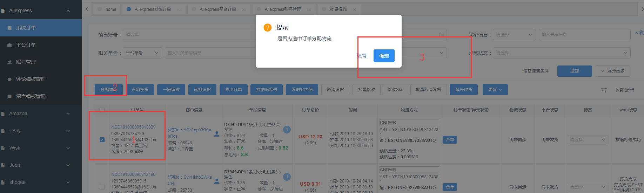The image size is (644, 193).
Task: Expand the Amazon sidebar menu
Action: pyautogui.click(x=68, y=114)
